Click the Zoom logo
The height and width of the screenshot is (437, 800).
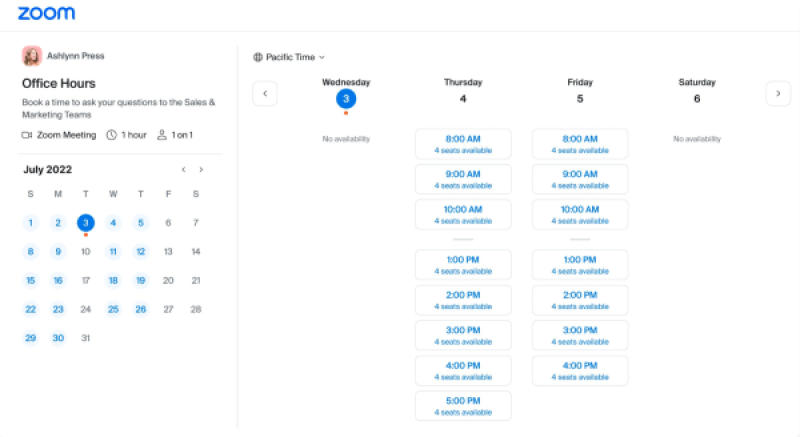(x=46, y=14)
